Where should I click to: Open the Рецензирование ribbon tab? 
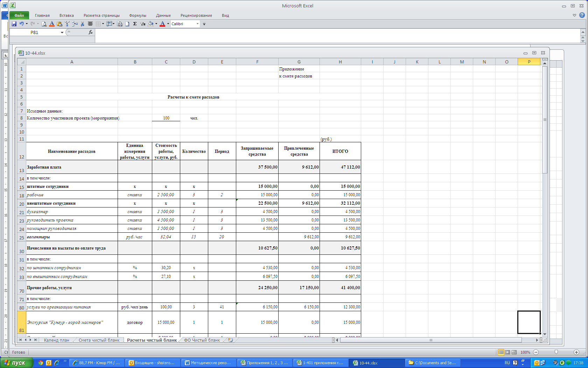coord(196,15)
